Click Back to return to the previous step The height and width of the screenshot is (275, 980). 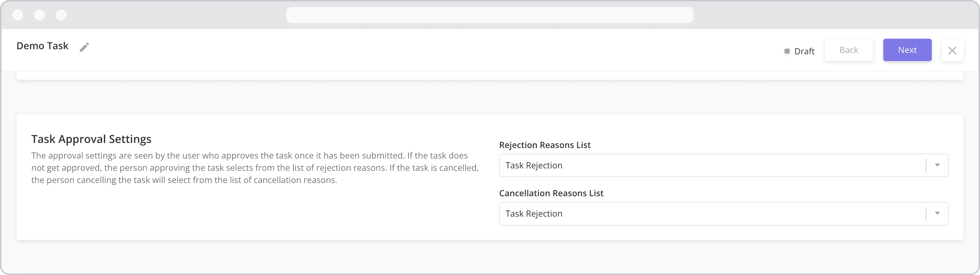tap(849, 50)
